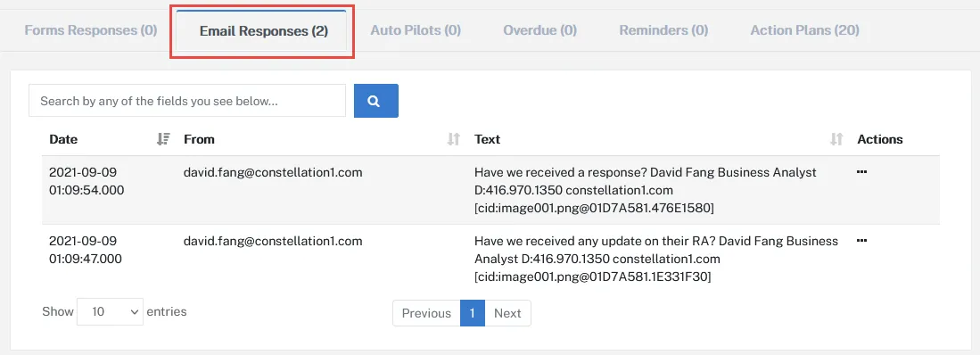Sort by Date column sort icon
Viewport: 980px width, 355px height.
pyautogui.click(x=163, y=139)
